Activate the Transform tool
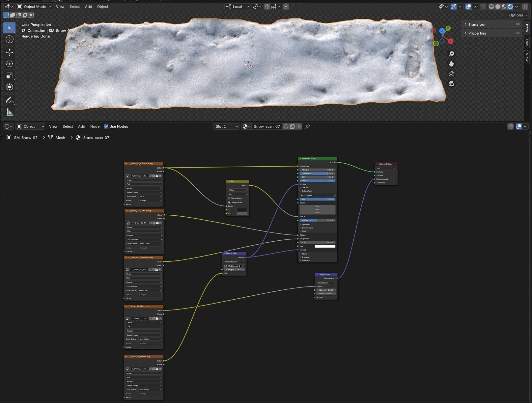 point(9,87)
